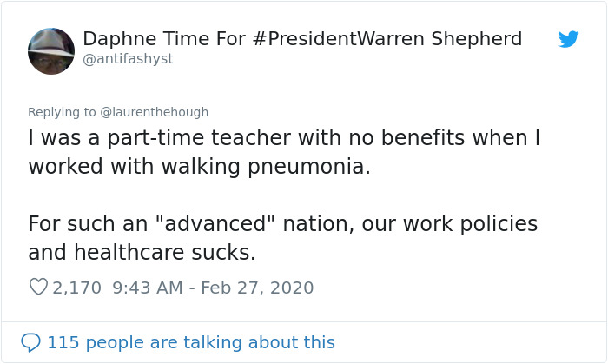The width and height of the screenshot is (608, 364).
Task: Click the Twitter bird logo
Action: pos(569,40)
